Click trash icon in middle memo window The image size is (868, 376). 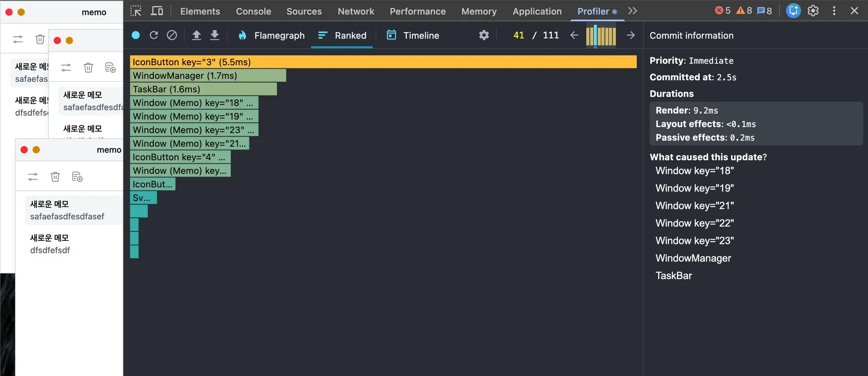tap(88, 67)
